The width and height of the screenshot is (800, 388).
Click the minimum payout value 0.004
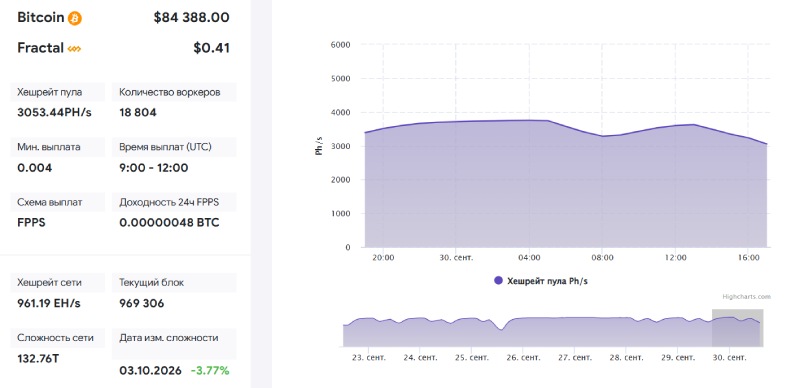coord(35,168)
